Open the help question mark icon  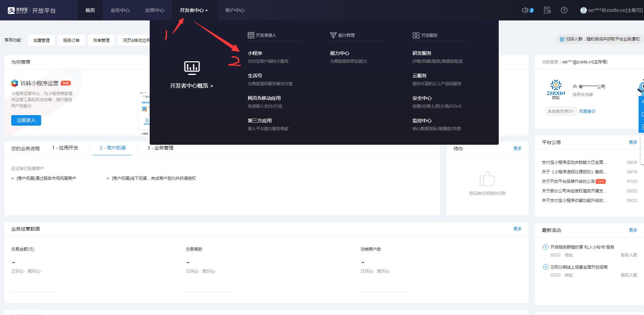click(x=564, y=10)
